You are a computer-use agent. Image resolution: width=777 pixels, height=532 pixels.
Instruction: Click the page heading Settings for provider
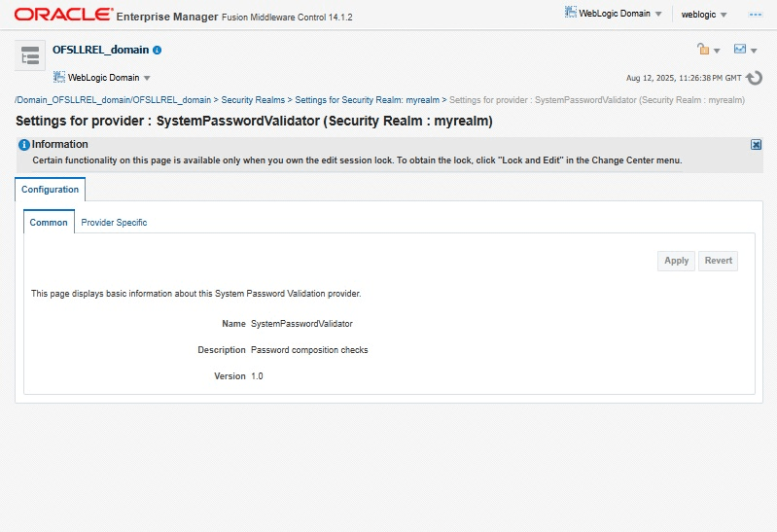254,121
